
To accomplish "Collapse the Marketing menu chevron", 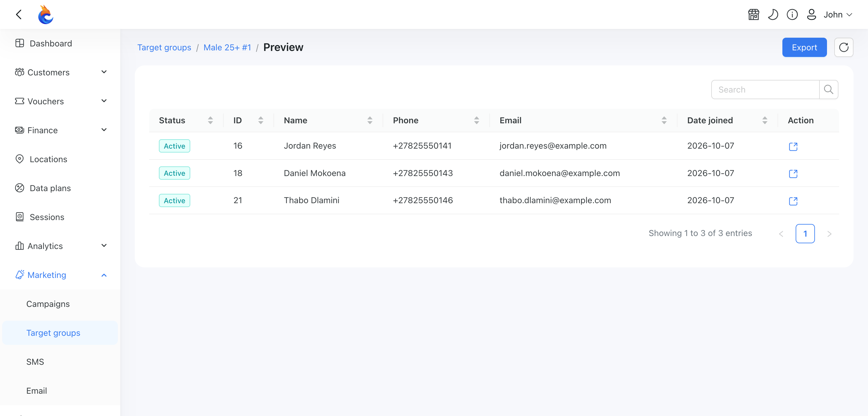I will 104,275.
